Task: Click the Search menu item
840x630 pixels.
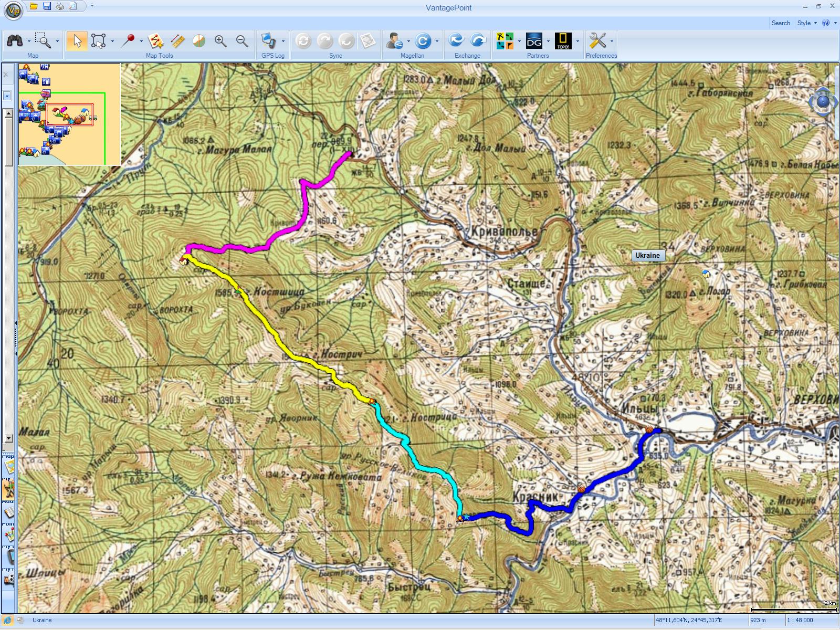Action: click(781, 23)
